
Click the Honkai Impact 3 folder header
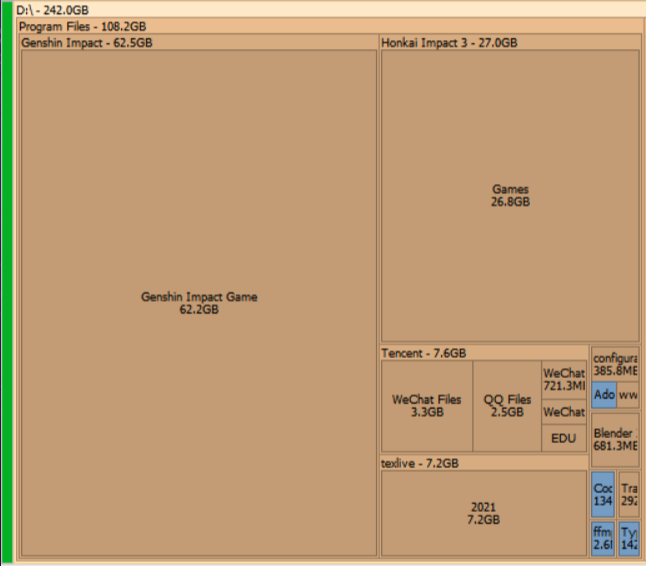449,43
